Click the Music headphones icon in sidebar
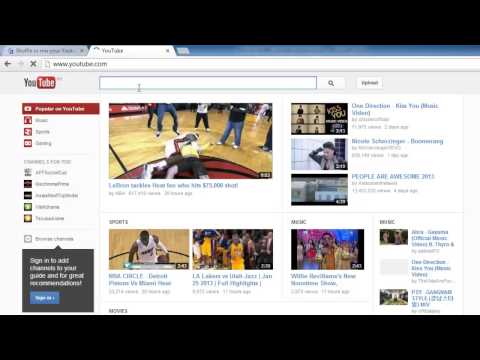Image resolution: width=480 pixels, height=360 pixels. pos(28,120)
